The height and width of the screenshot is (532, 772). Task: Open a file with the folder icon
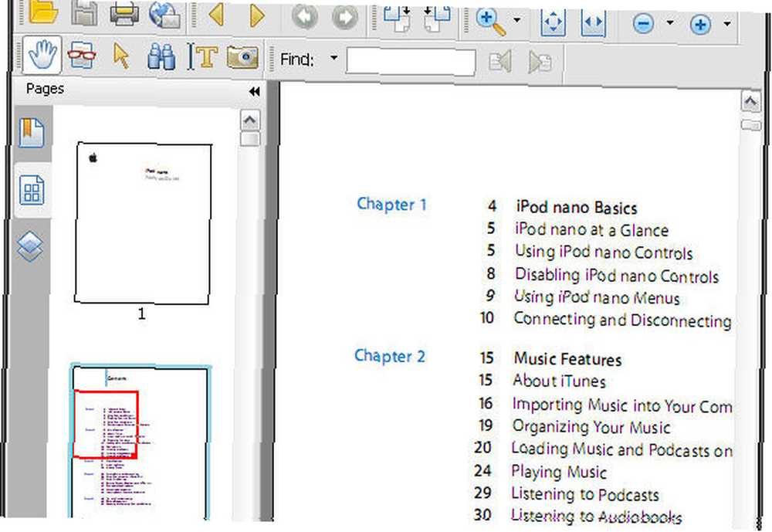[43, 12]
